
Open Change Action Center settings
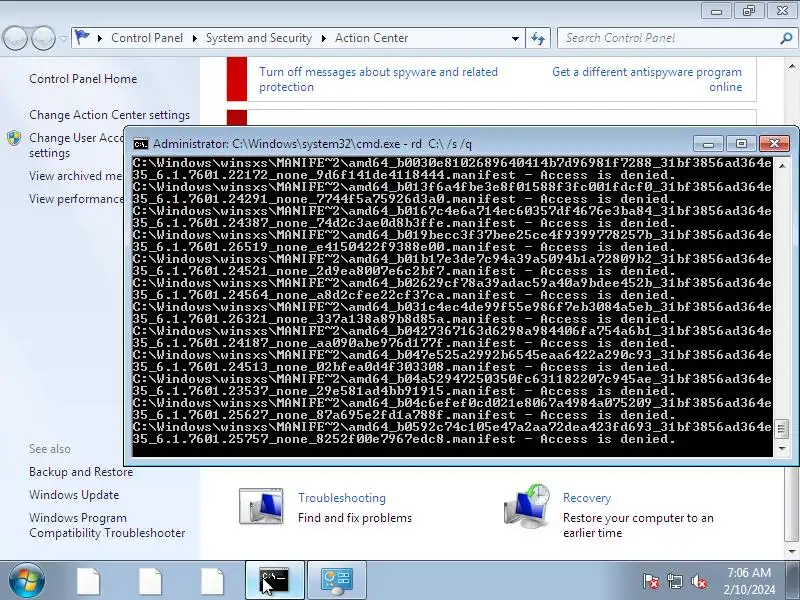coord(110,115)
